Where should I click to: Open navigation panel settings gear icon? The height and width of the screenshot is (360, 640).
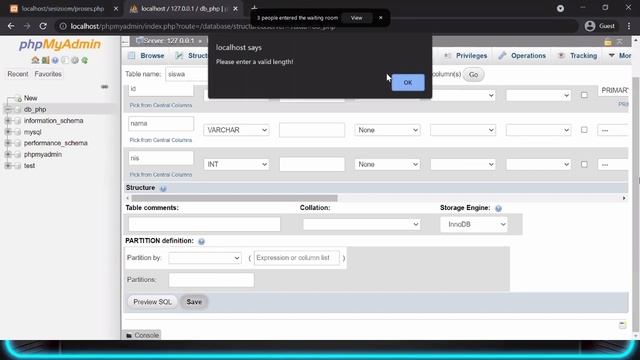click(75, 60)
